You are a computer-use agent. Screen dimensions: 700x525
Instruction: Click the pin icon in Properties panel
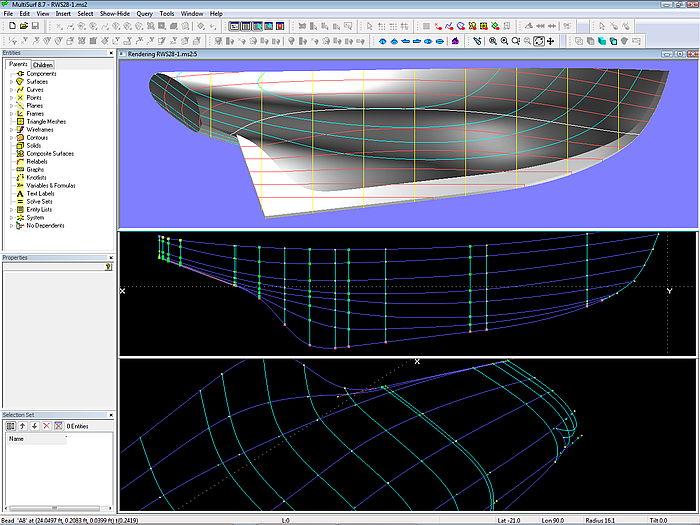(x=108, y=267)
